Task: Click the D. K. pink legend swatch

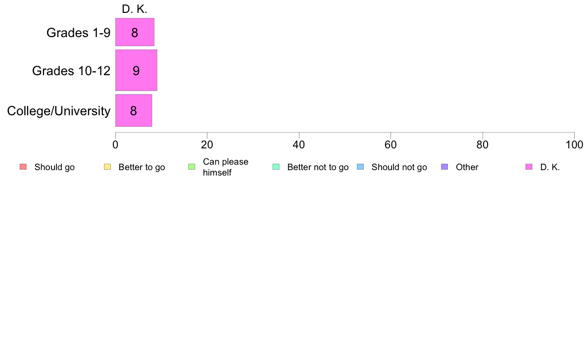Action: click(x=529, y=167)
